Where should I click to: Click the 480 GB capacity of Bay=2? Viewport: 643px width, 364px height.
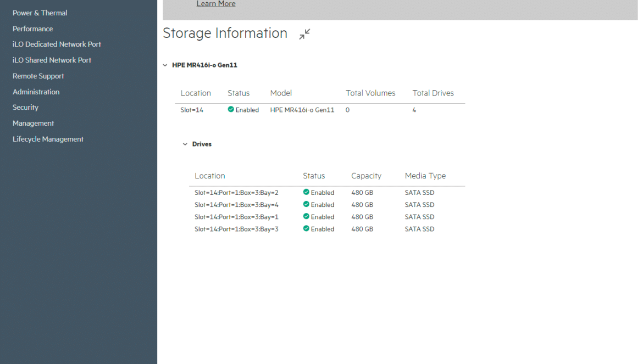362,193
